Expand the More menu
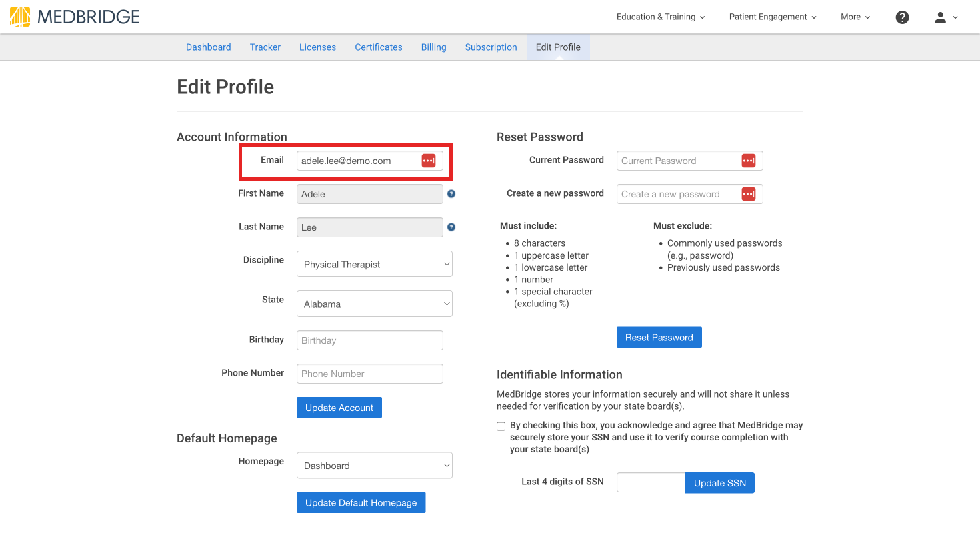The width and height of the screenshot is (980, 543). click(855, 17)
